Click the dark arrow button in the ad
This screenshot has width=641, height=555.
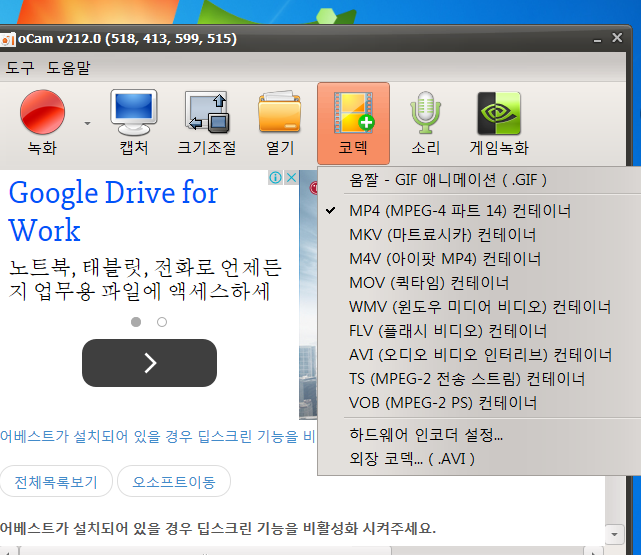tap(149, 363)
